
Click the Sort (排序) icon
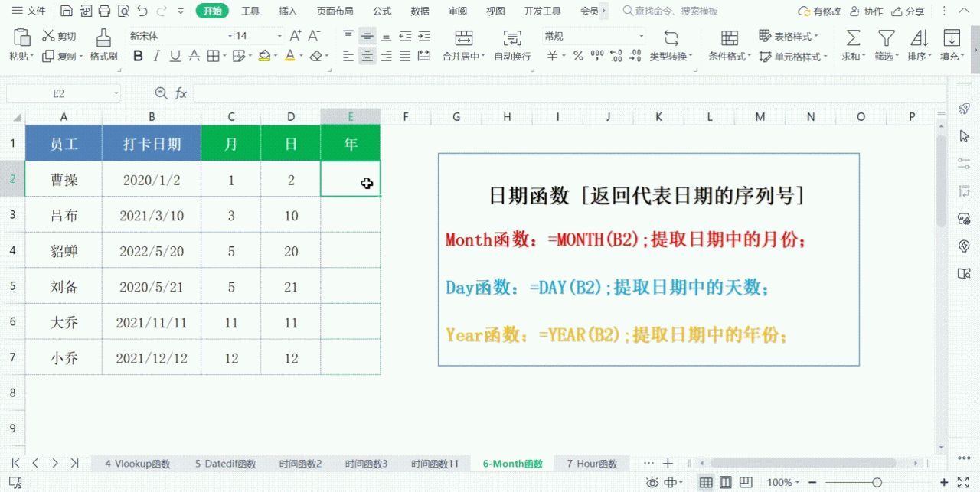pyautogui.click(x=919, y=37)
